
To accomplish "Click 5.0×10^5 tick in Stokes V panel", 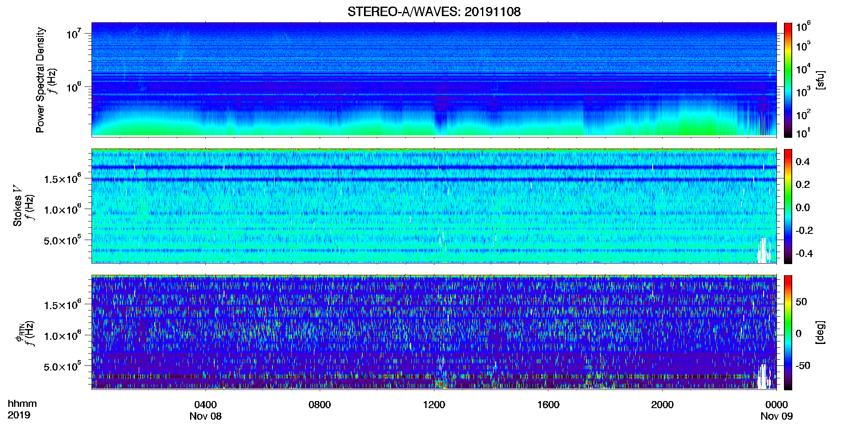I will (x=63, y=240).
